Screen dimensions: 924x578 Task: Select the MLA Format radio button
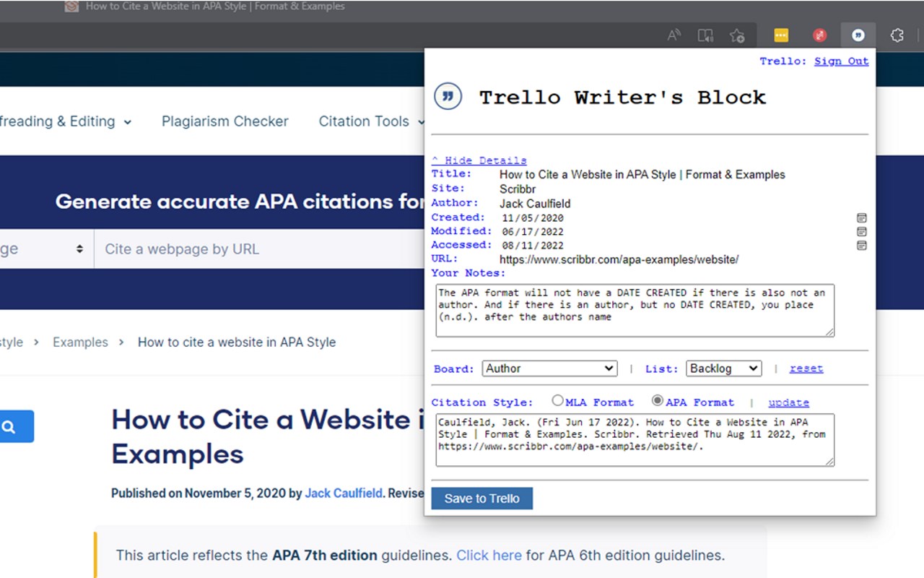[x=557, y=400]
